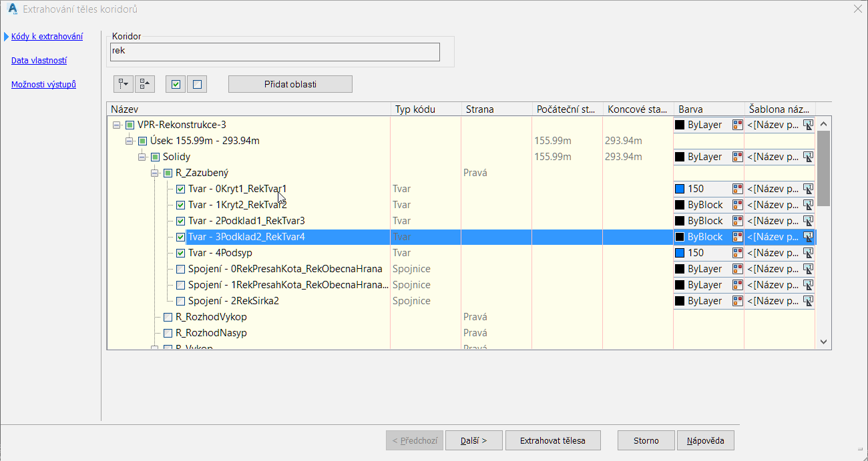Edit name template icon for 2Podklad1_RekTvar3 row
Viewport: 868px width, 461px height.
(x=808, y=221)
